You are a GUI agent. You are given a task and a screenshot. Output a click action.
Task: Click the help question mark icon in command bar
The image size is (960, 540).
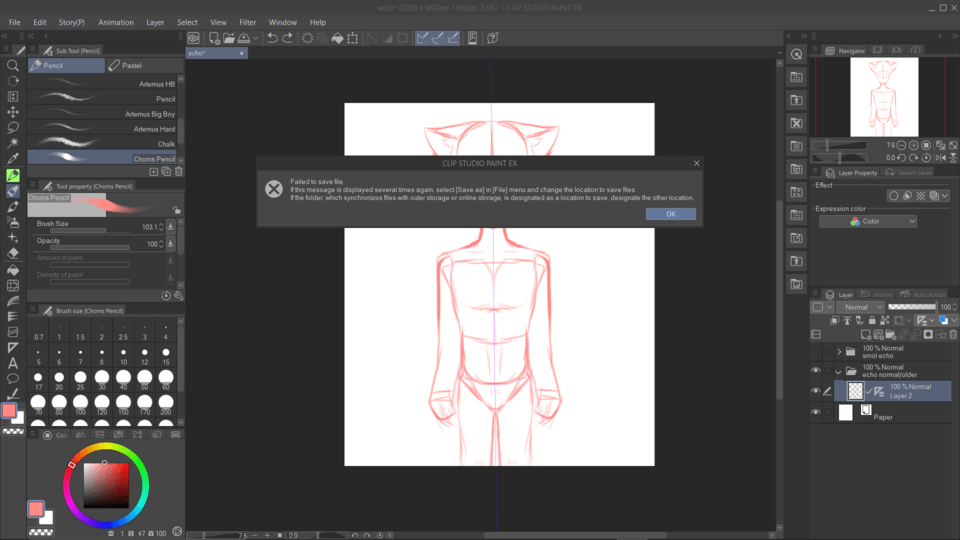[x=492, y=38]
